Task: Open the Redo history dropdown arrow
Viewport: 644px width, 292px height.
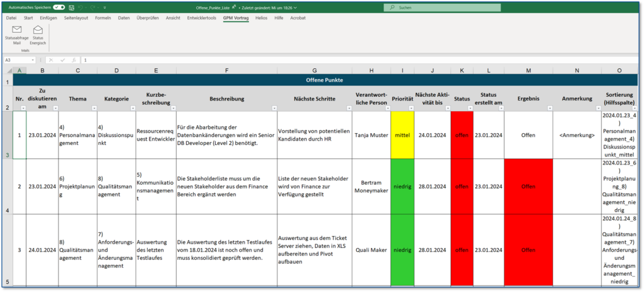Action: (x=98, y=8)
